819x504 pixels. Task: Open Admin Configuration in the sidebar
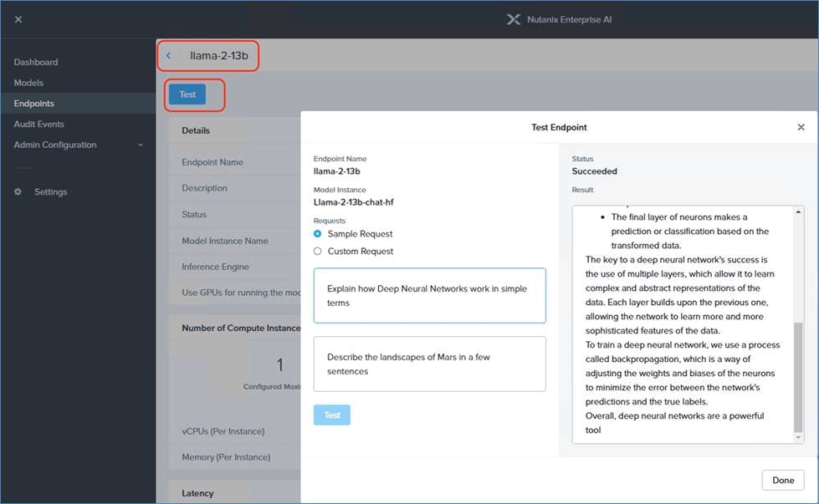coord(55,145)
